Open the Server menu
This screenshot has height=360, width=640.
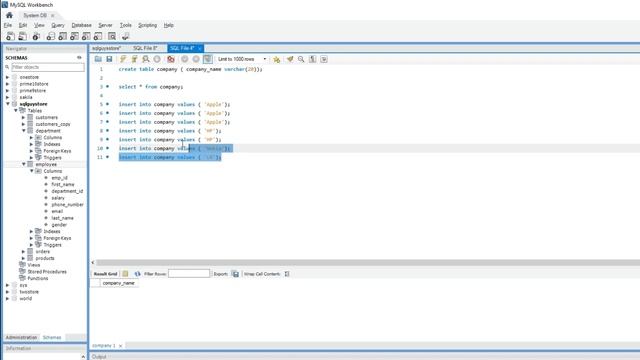[x=105, y=25]
